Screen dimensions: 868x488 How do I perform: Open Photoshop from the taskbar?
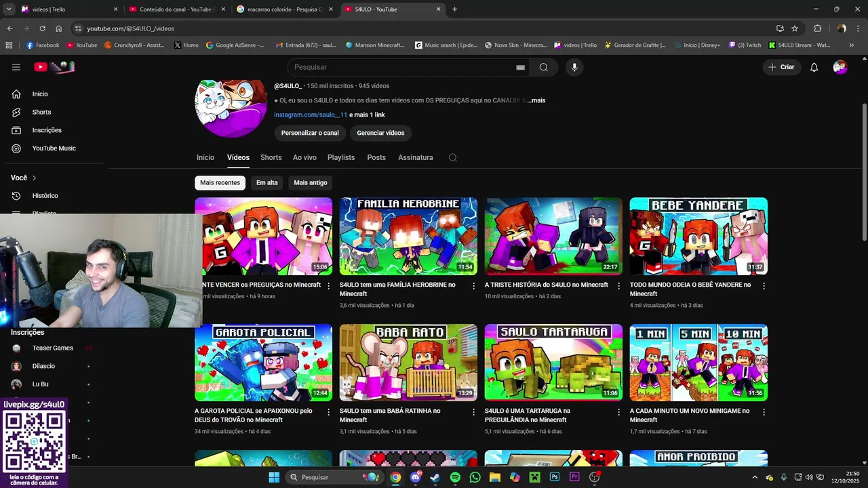pos(555,477)
